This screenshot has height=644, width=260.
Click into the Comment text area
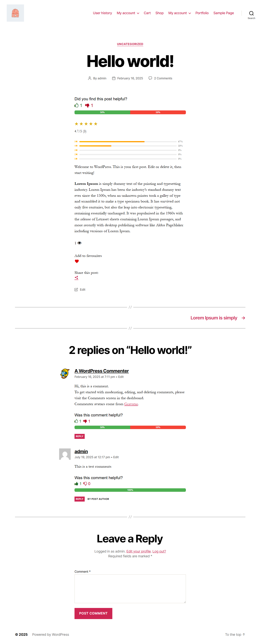(130, 589)
